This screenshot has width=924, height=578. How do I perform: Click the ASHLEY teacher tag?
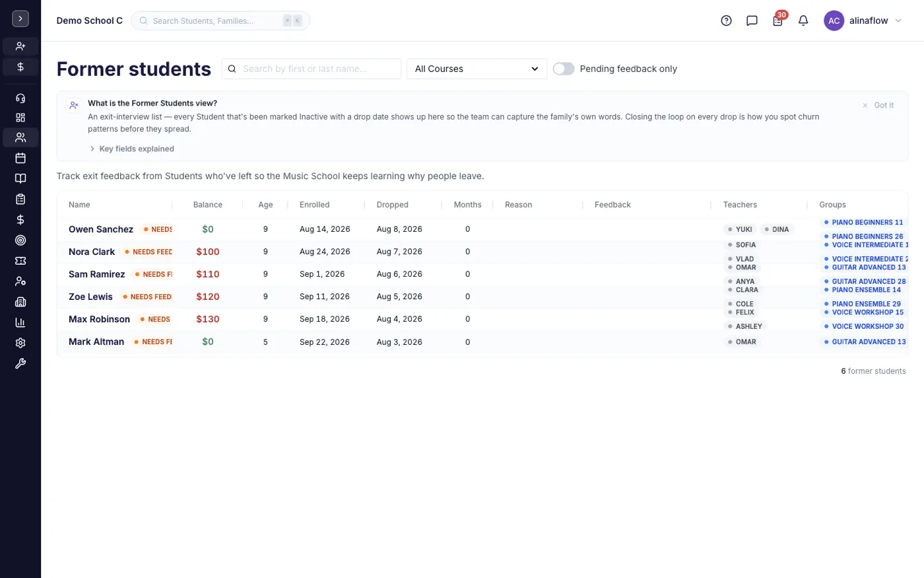744,326
